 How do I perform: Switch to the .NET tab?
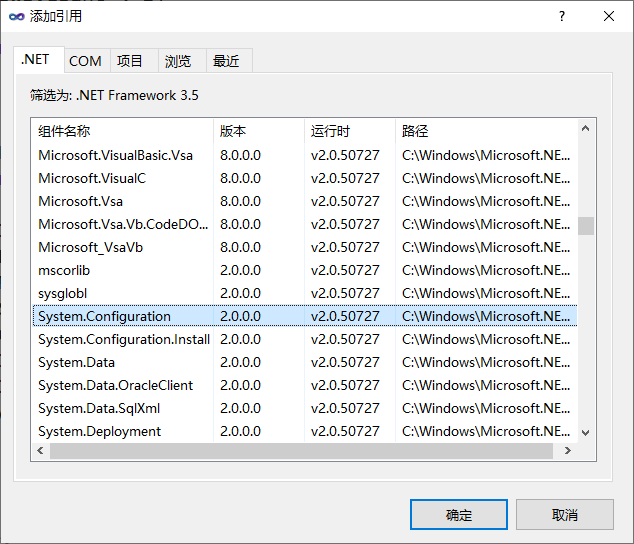[x=38, y=59]
